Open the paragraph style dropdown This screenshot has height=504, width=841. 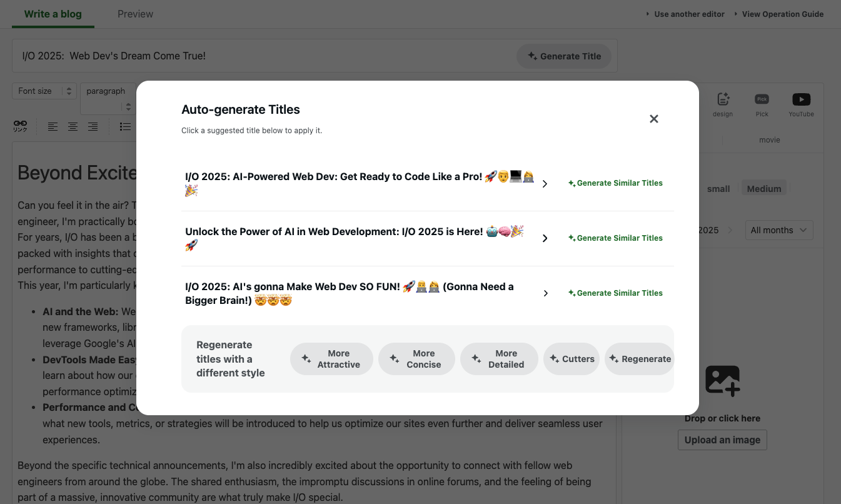pyautogui.click(x=108, y=98)
